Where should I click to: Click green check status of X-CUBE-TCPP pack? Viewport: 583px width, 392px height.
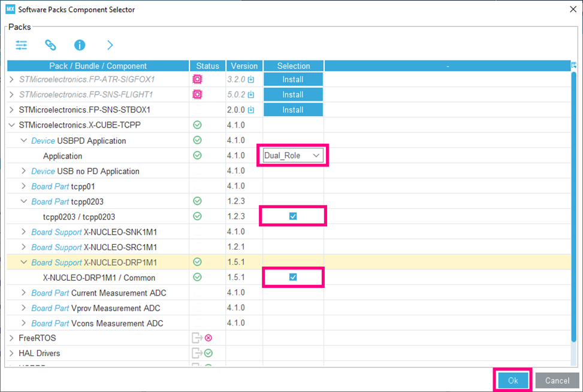pos(198,124)
